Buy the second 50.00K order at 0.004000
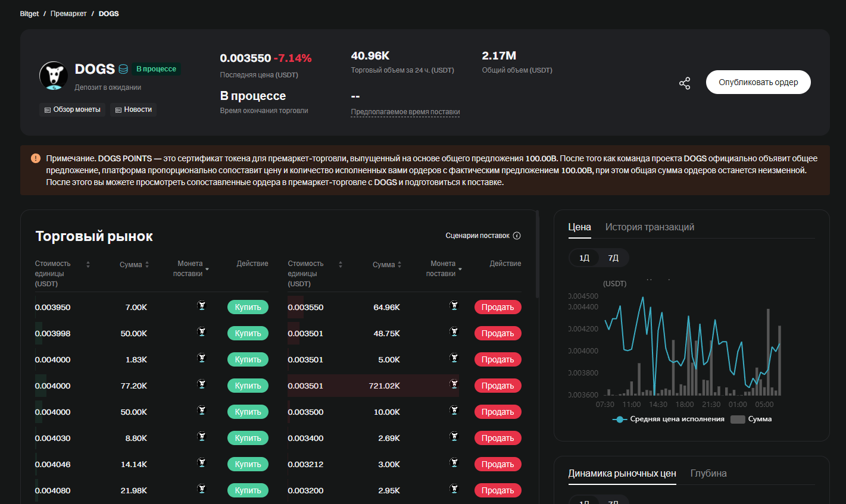 [248, 412]
